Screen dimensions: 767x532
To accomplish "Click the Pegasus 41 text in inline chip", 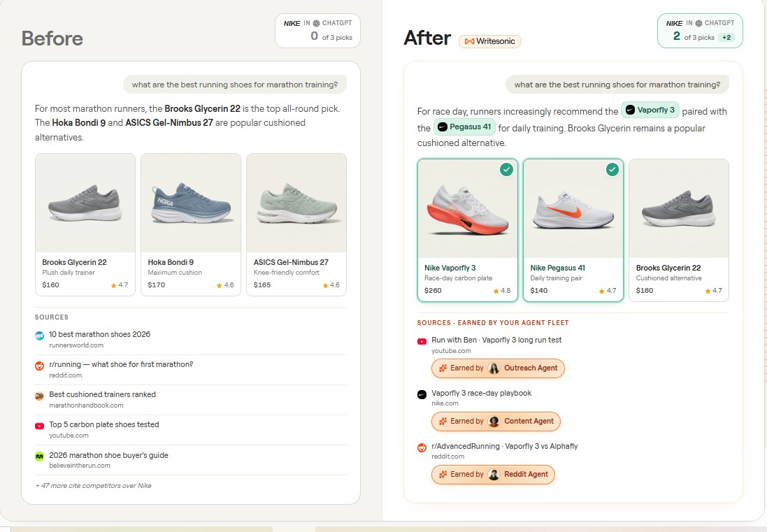I will click(470, 127).
